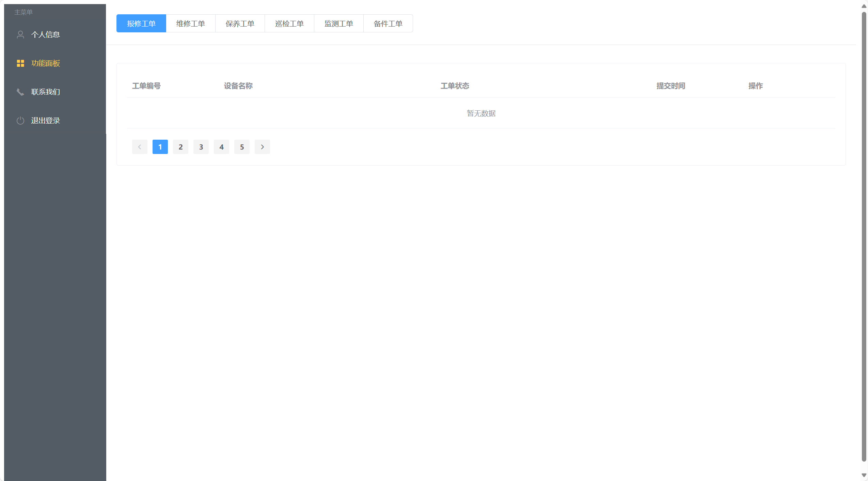The height and width of the screenshot is (481, 868).
Task: Open the 个人信息 menu item
Action: coord(45,34)
